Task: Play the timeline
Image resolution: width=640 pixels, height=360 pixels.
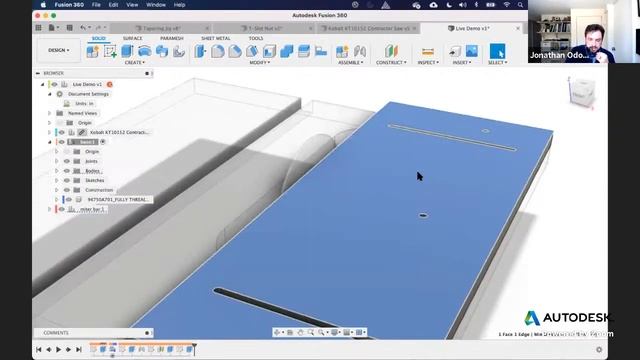Action: [58, 349]
